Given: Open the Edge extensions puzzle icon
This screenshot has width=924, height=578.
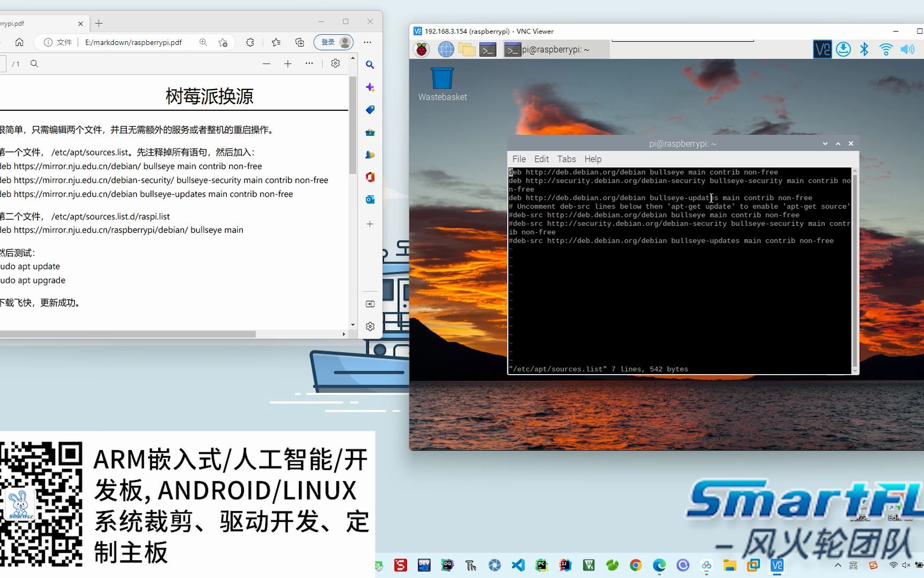Looking at the screenshot, I should (250, 42).
